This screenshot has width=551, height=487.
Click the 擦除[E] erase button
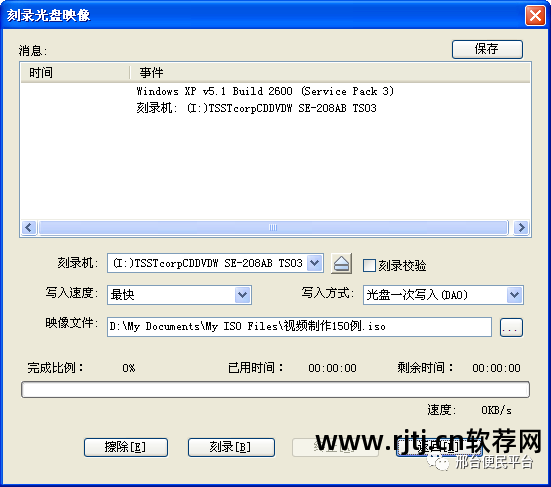tap(126, 447)
